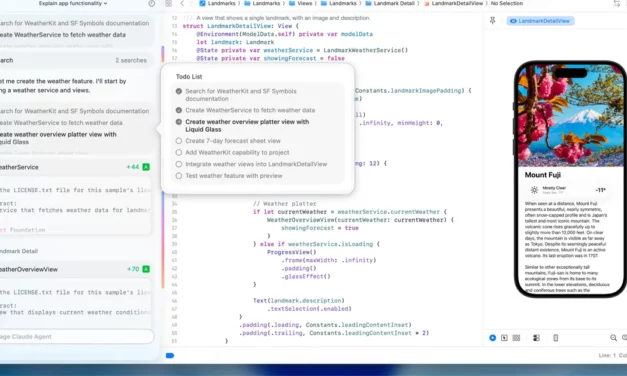The height and width of the screenshot is (376, 627).
Task: Open the Explain app functionality dropdown
Action: [73, 4]
